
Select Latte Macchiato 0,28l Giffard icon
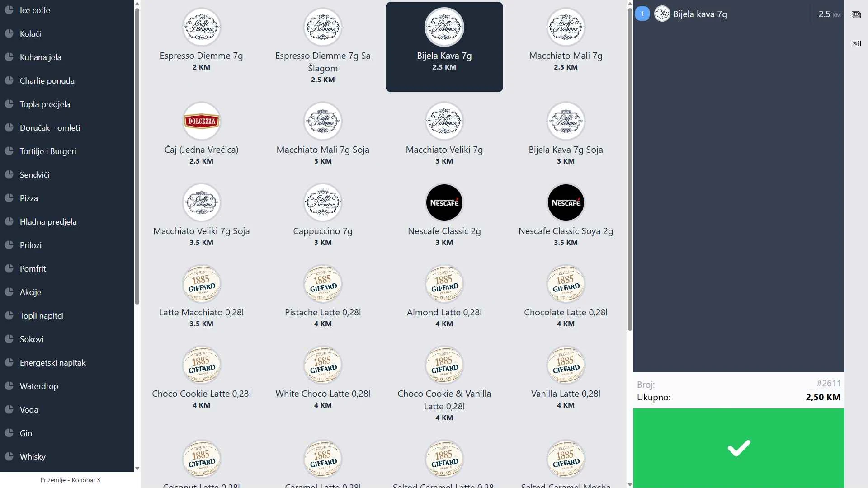pos(201,284)
